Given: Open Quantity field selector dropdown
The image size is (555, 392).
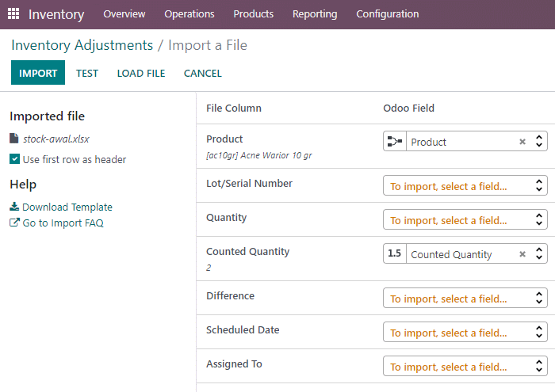Looking at the screenshot, I should coord(465,219).
